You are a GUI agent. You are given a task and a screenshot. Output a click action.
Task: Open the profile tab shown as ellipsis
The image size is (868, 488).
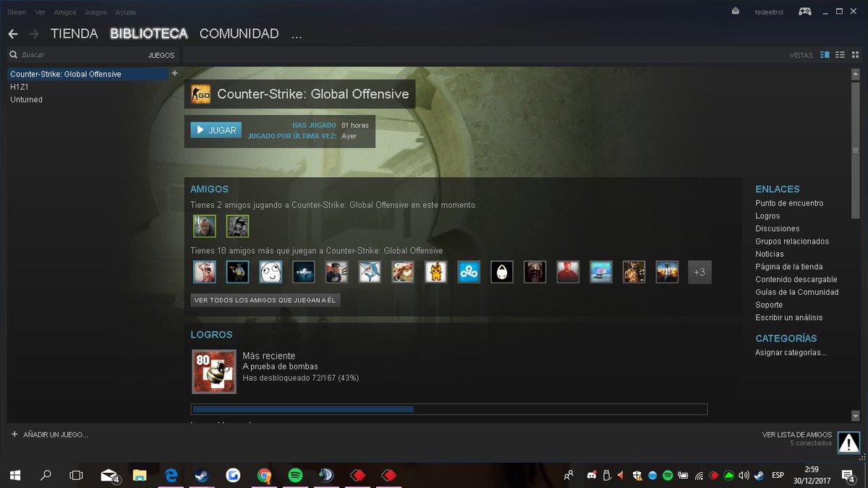297,35
